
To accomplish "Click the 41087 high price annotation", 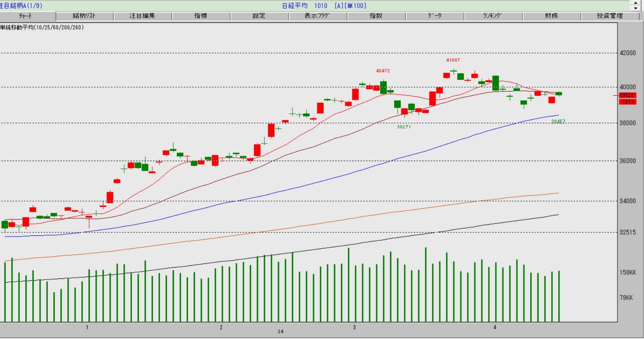I will [453, 60].
